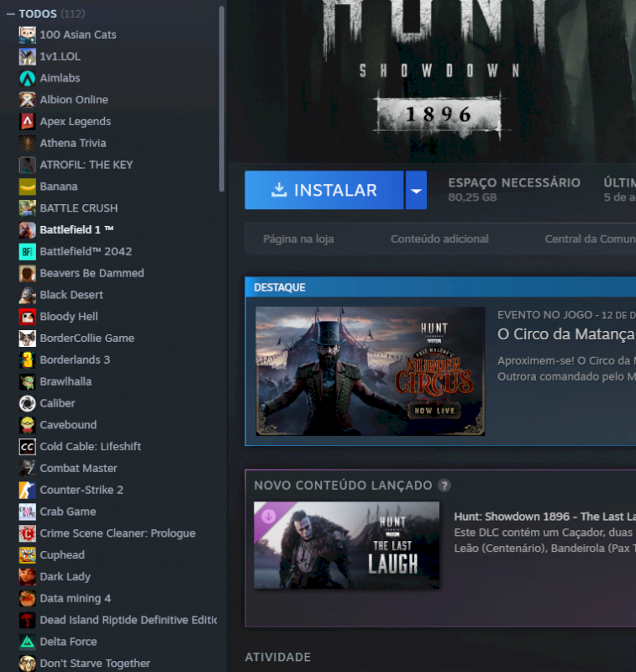
Task: Click the help icon beside Novo Conteúdo Lançado
Action: (x=444, y=486)
